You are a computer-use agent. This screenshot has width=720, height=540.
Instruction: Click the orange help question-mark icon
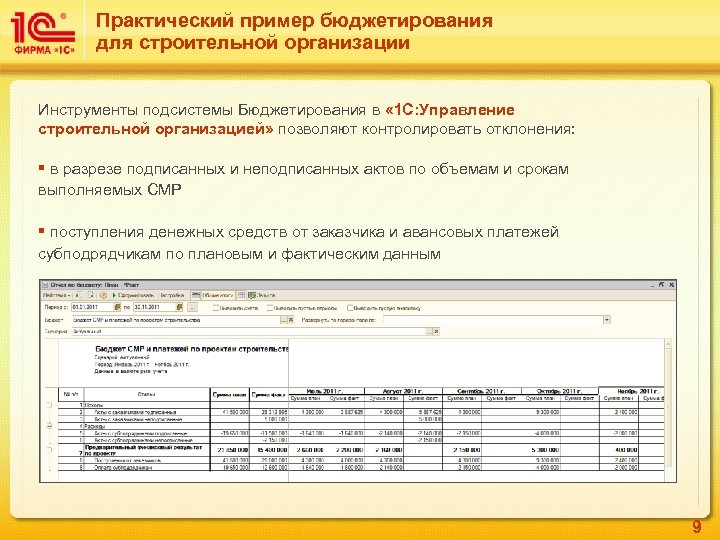tap(103, 295)
